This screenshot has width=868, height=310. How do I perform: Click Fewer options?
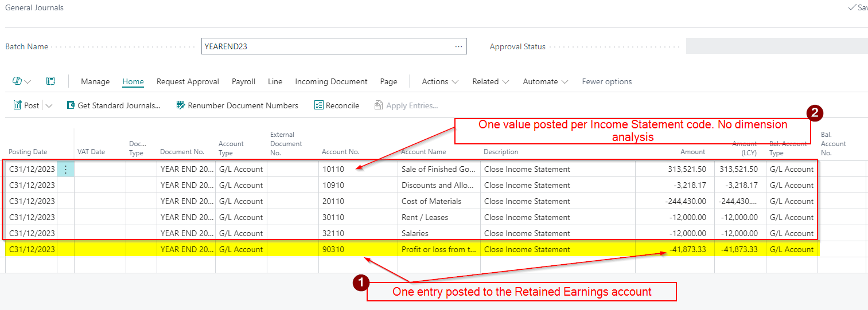[606, 81]
